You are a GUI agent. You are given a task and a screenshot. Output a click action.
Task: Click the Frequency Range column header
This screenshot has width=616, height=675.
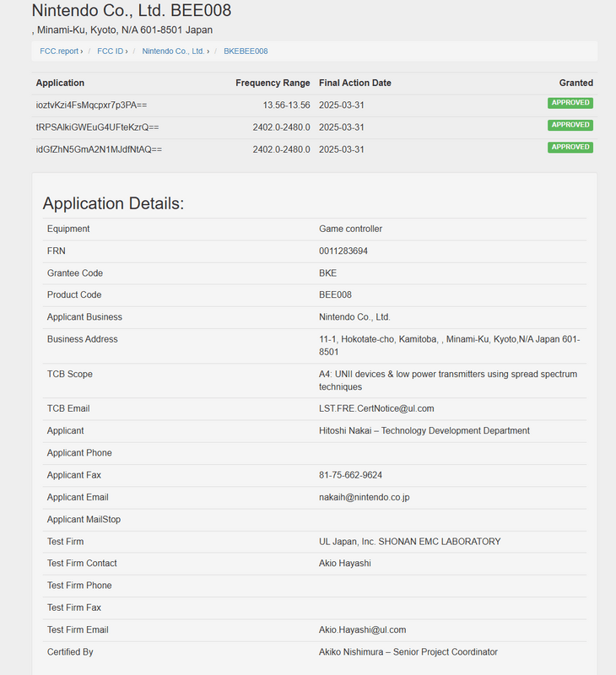point(273,83)
